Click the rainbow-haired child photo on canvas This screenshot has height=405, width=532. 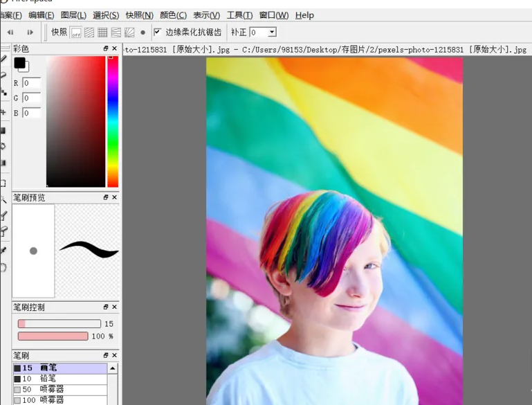334,231
